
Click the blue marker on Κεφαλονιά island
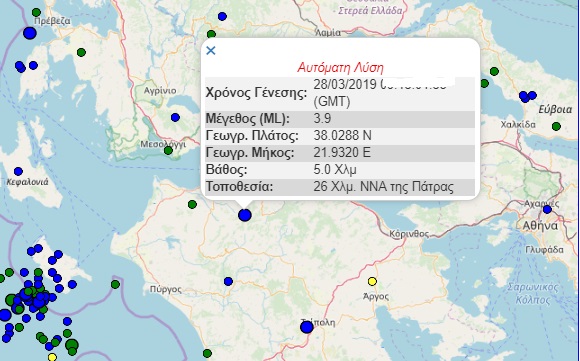(18, 172)
